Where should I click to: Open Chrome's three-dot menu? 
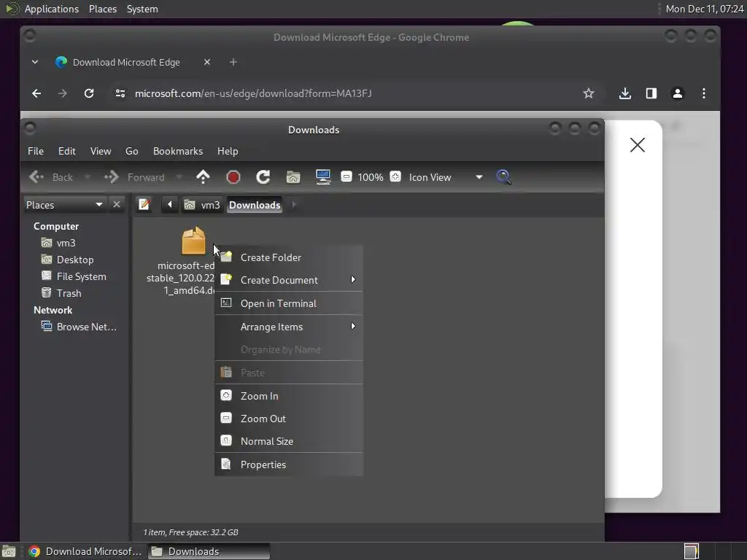click(704, 93)
